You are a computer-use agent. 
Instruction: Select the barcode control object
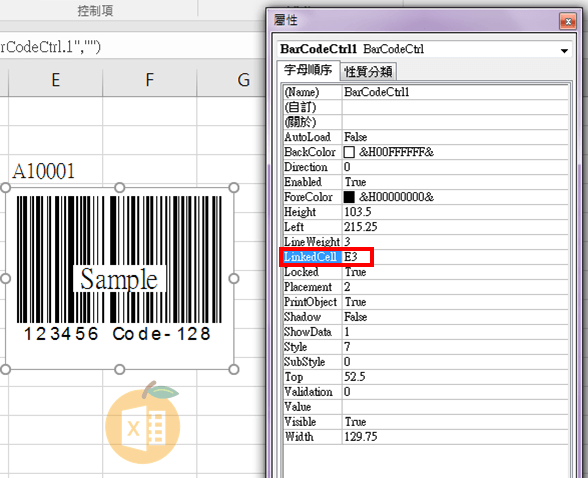[x=119, y=278]
